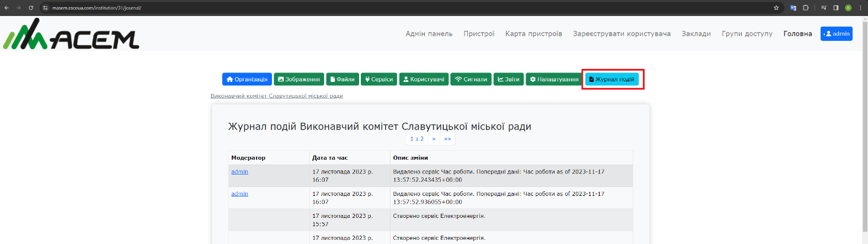Open the Сигнали tab button
868x244 pixels.
pos(471,79)
